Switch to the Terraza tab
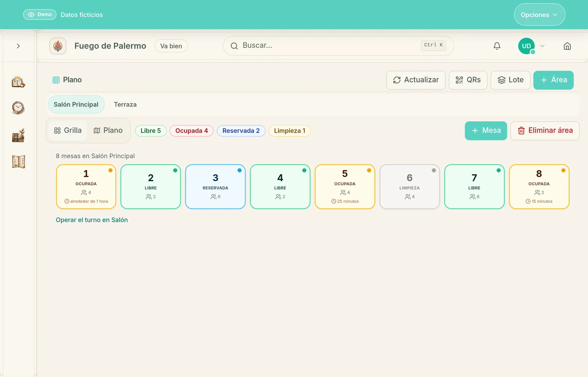Screen dimensions: 588x377 click(x=125, y=104)
